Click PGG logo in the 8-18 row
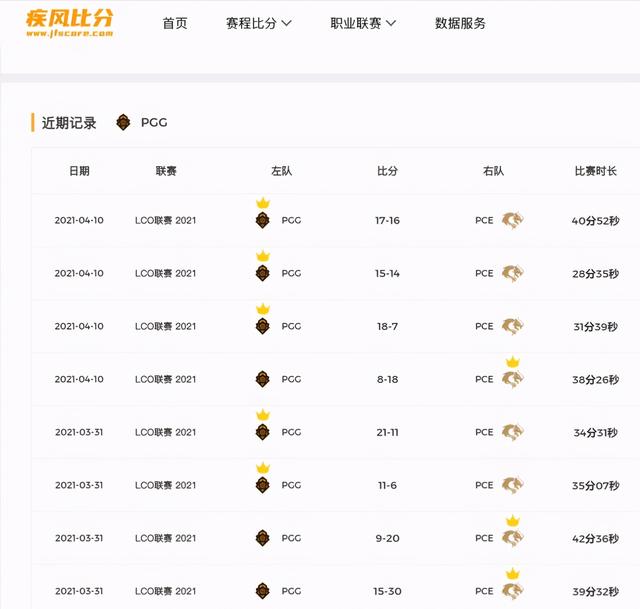Viewport: 640px width, 609px height. click(262, 379)
